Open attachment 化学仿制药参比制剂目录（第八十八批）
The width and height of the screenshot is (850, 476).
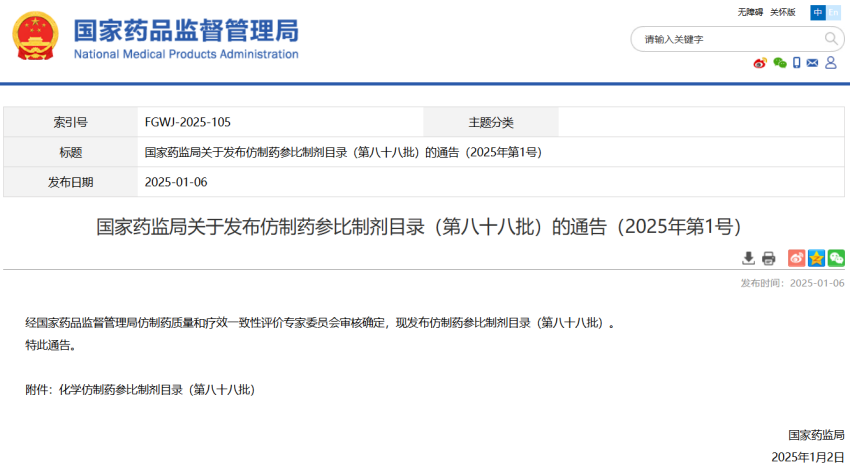pyautogui.click(x=157, y=389)
